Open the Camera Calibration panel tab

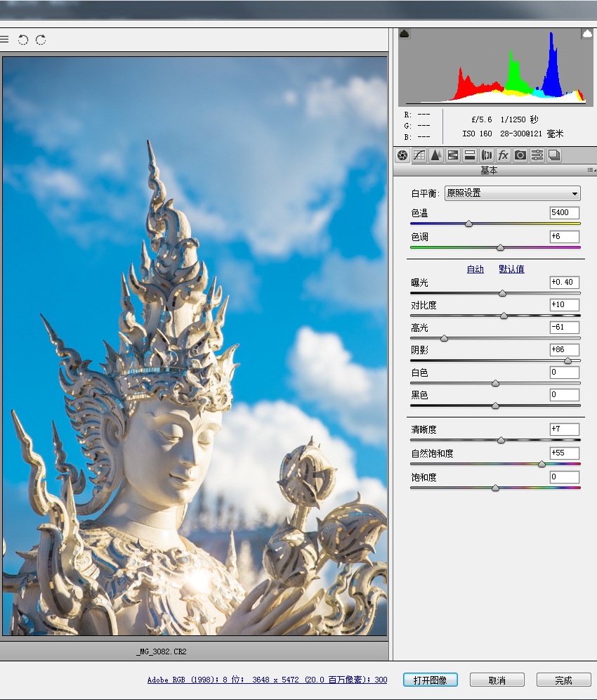[520, 155]
